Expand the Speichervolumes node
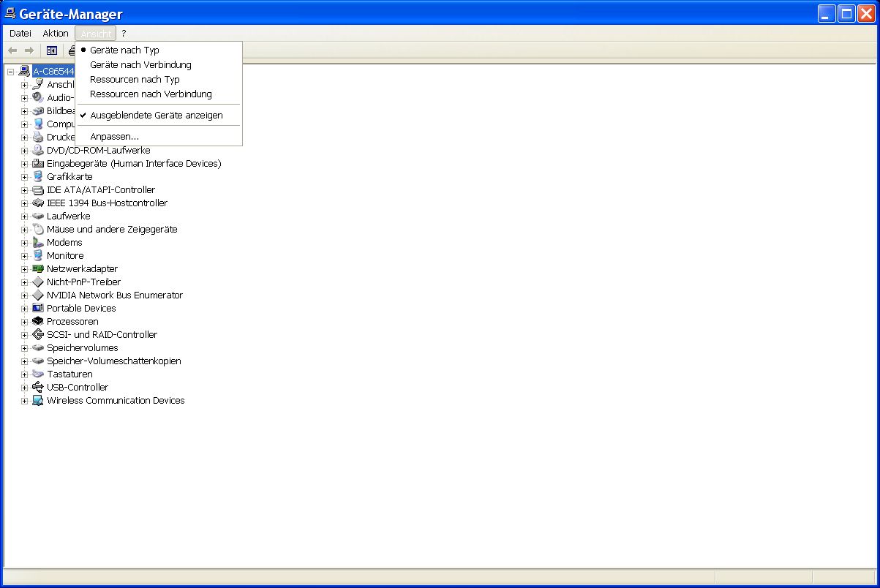The image size is (880, 588). pos(24,347)
